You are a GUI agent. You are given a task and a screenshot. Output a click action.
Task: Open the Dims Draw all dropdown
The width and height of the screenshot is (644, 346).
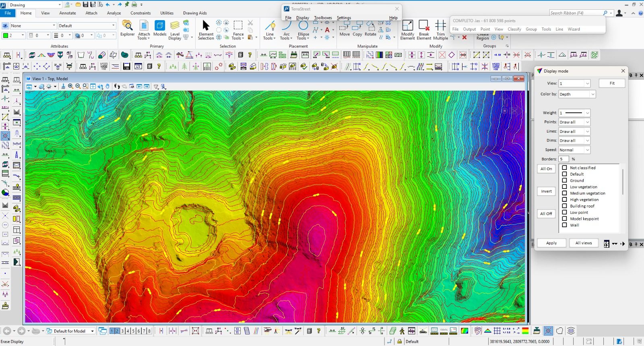574,141
